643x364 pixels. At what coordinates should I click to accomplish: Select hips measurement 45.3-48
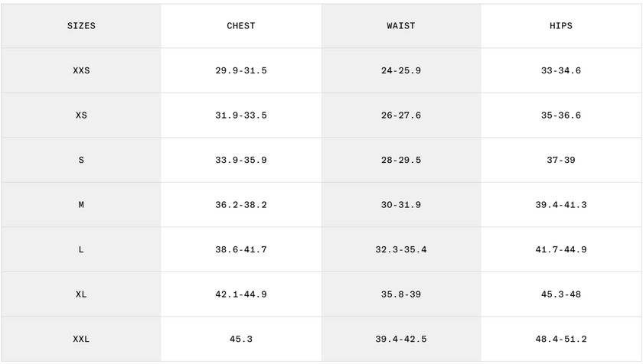(561, 294)
